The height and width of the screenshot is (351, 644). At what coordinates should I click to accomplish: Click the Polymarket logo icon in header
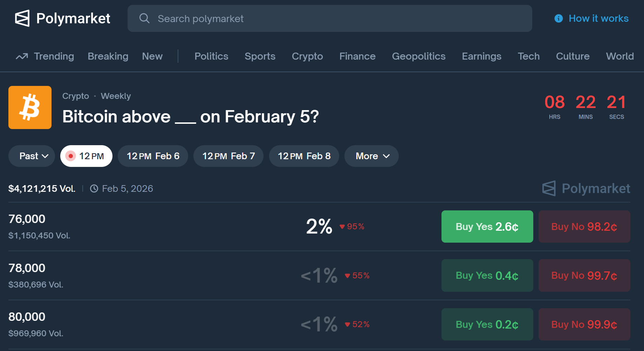22,18
